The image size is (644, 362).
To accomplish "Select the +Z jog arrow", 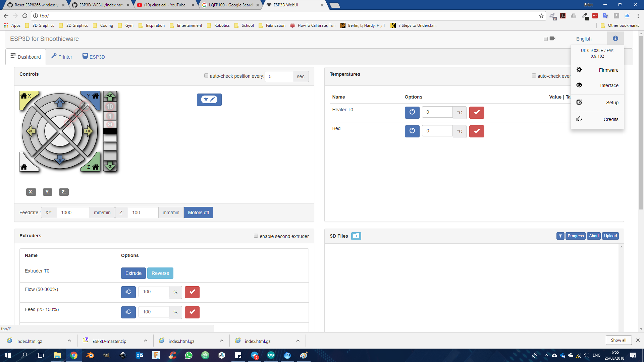I will point(110,96).
